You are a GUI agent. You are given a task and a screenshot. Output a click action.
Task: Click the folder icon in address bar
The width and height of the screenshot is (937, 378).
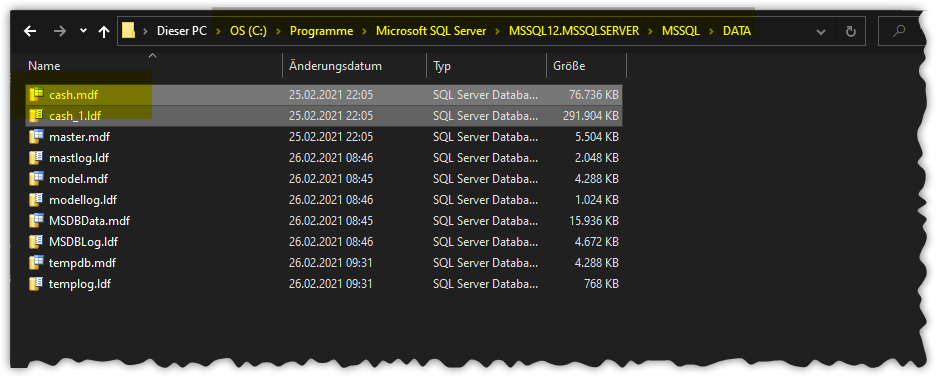[128, 31]
